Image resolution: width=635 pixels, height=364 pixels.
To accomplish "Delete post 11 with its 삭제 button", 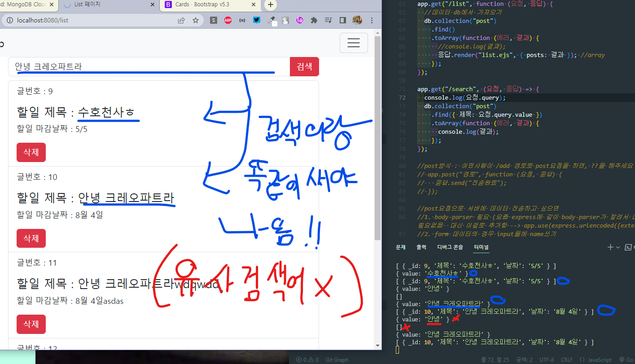I will (x=31, y=324).
